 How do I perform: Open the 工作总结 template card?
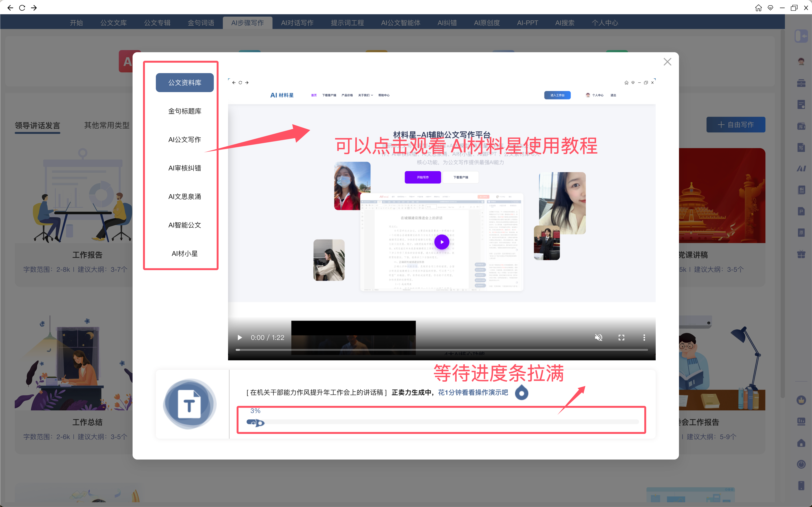click(74, 384)
